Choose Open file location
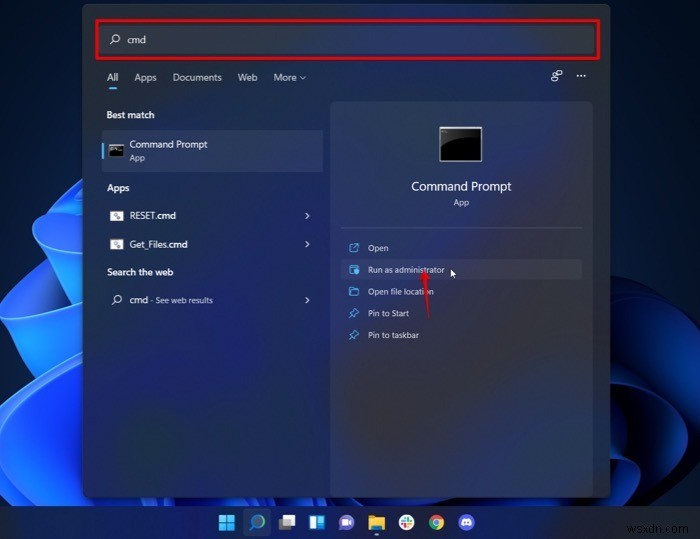Viewport: 700px width, 539px height. click(x=462, y=292)
